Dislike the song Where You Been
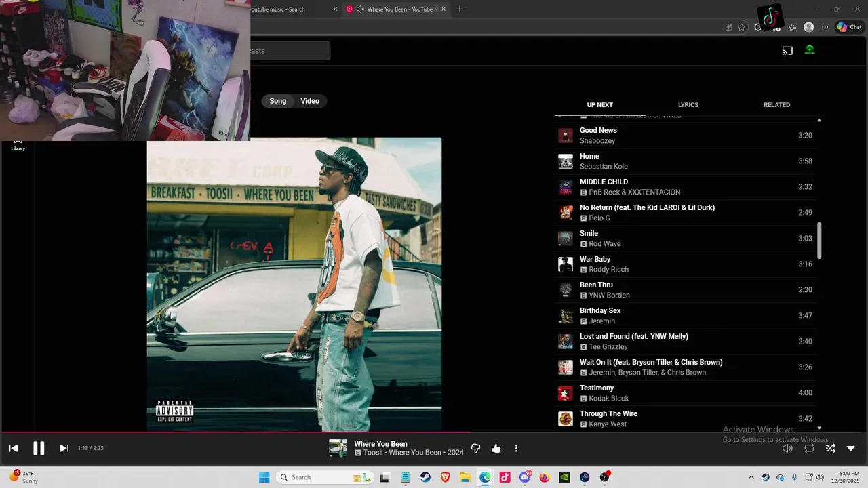This screenshot has width=868, height=488. click(x=475, y=448)
